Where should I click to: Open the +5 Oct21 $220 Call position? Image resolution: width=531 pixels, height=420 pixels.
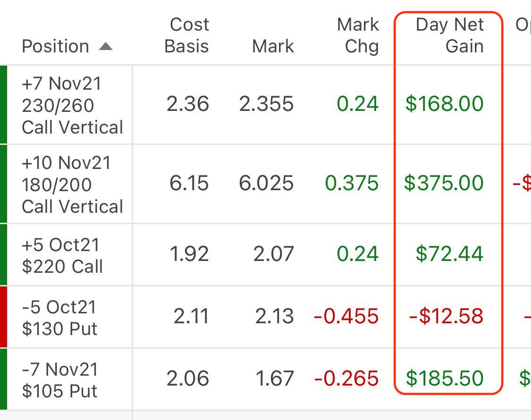point(62,256)
